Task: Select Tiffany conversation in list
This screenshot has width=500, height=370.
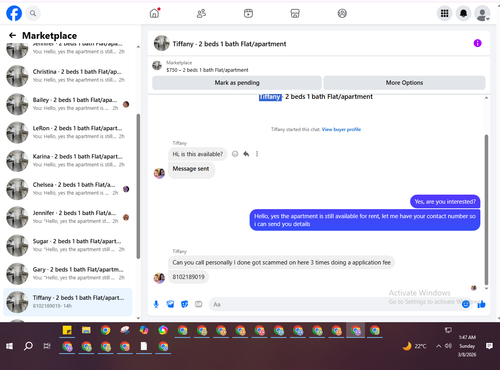Action: [x=68, y=302]
